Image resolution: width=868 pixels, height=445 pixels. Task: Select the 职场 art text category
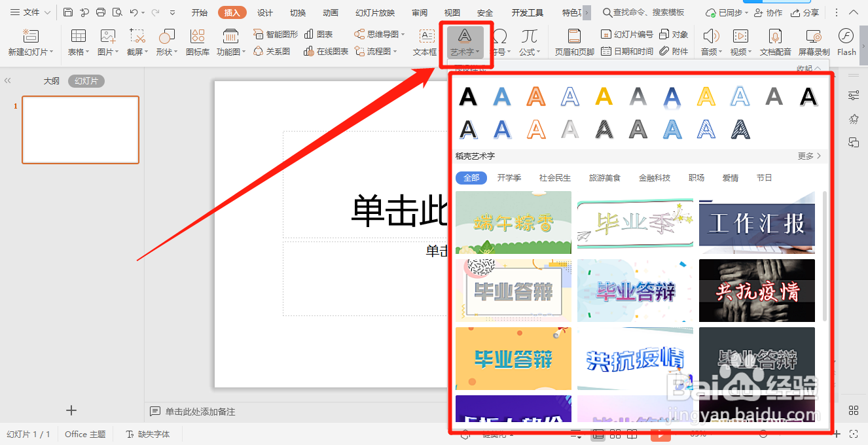696,177
